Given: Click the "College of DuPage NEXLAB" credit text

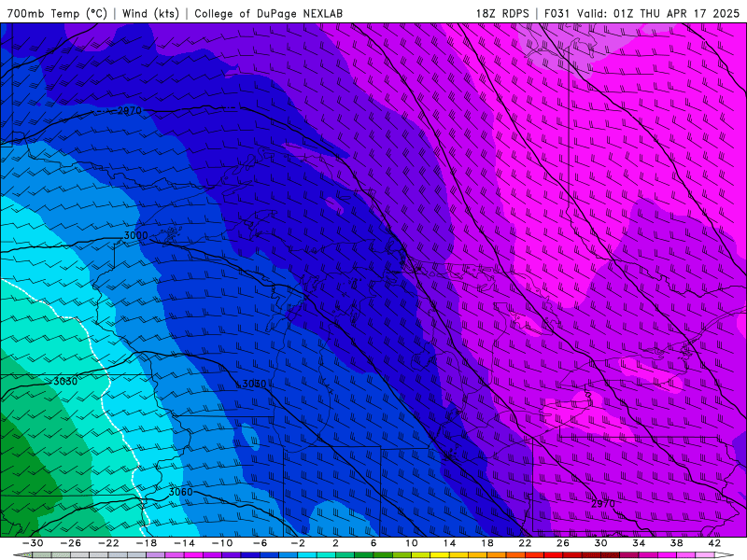Looking at the screenshot, I should [268, 13].
